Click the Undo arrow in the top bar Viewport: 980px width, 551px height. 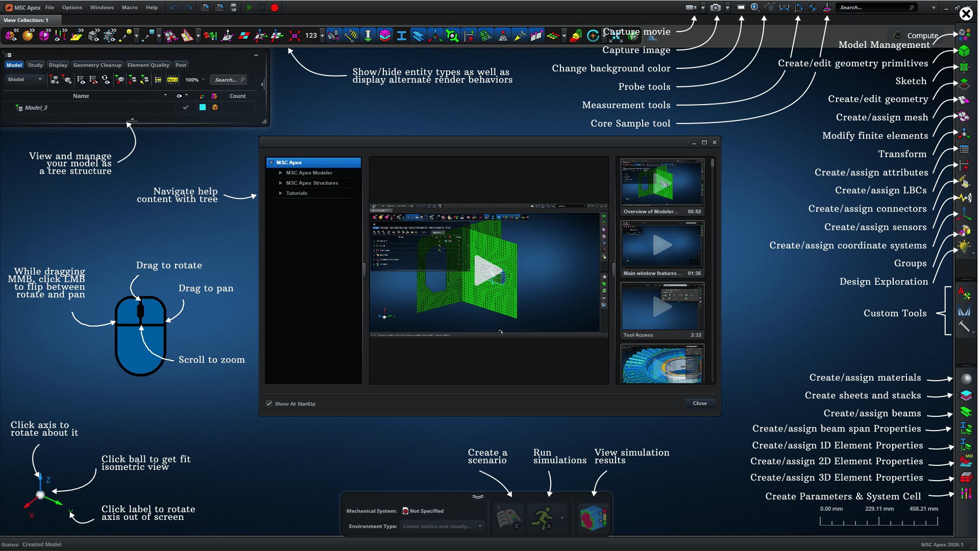pos(174,8)
